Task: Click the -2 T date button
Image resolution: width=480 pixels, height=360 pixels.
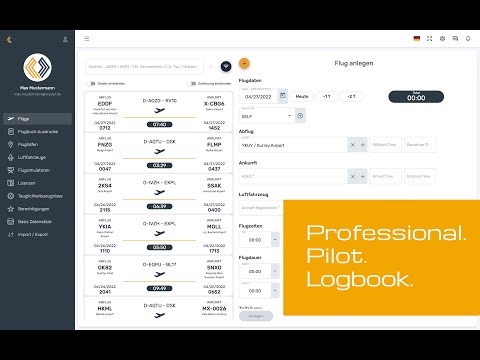Action: [x=351, y=96]
